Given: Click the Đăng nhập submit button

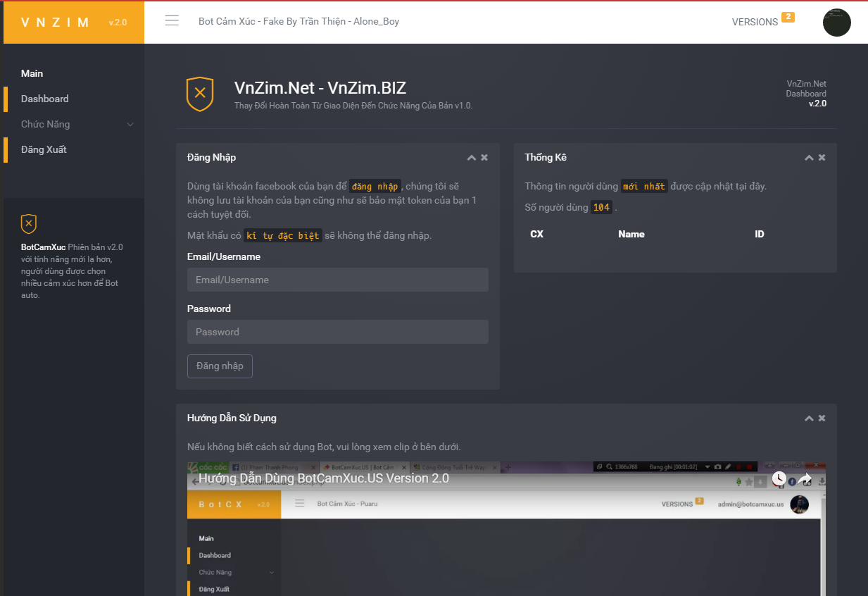Looking at the screenshot, I should [220, 366].
